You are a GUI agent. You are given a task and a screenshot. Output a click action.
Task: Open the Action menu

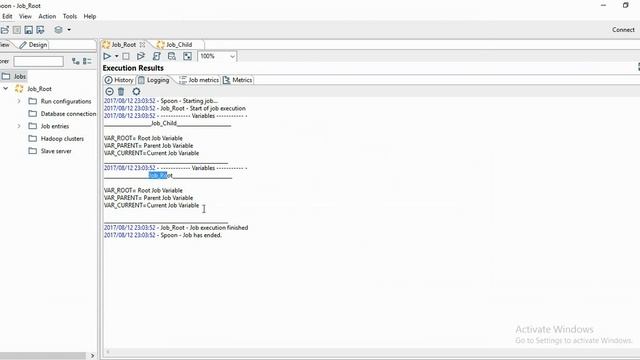47,16
